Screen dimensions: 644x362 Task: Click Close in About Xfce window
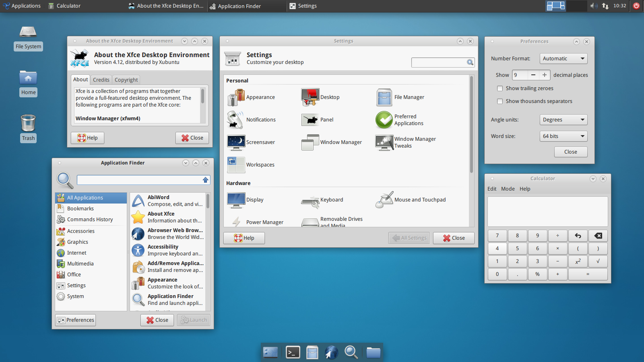coord(192,138)
